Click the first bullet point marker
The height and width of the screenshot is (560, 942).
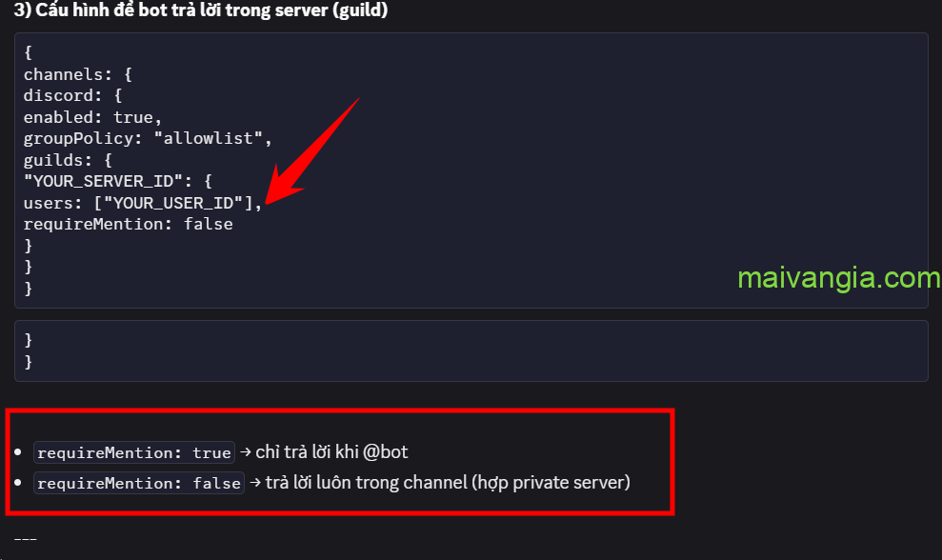(x=18, y=452)
